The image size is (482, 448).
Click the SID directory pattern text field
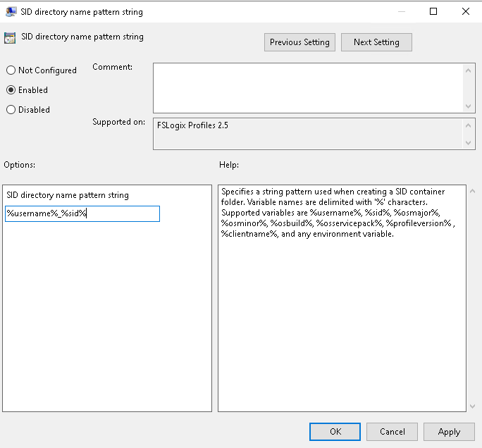pyautogui.click(x=82, y=213)
